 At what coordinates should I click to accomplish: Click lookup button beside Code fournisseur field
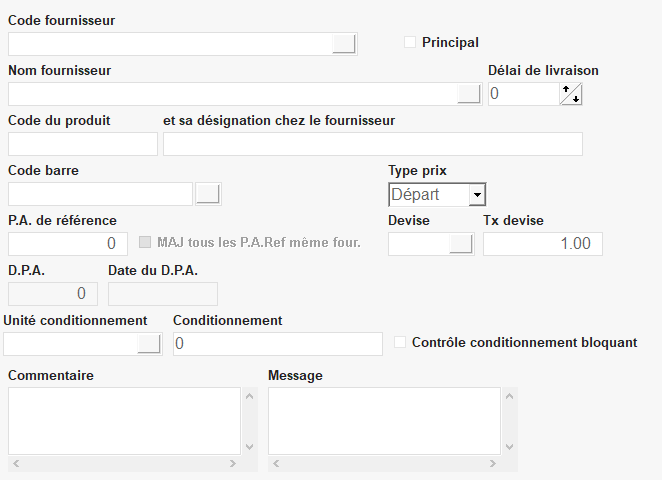pyautogui.click(x=343, y=43)
